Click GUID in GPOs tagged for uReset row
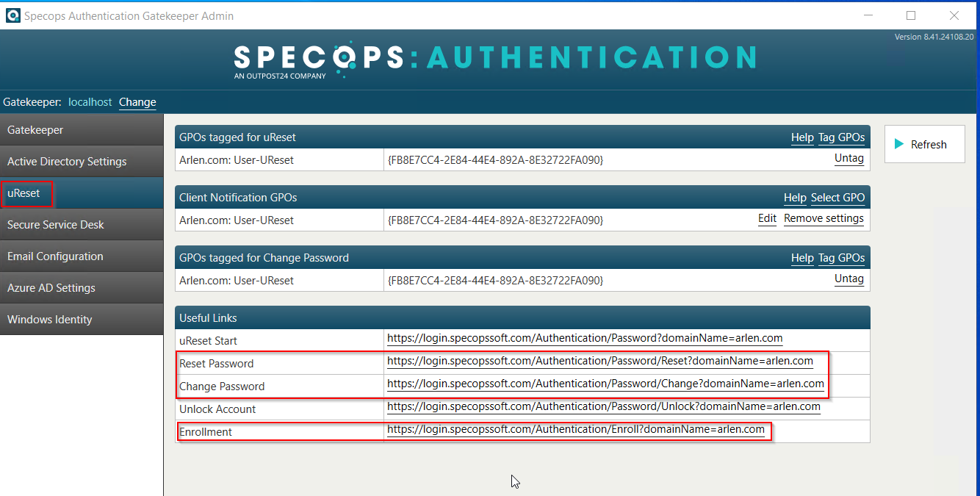The width and height of the screenshot is (980, 496). (x=495, y=159)
